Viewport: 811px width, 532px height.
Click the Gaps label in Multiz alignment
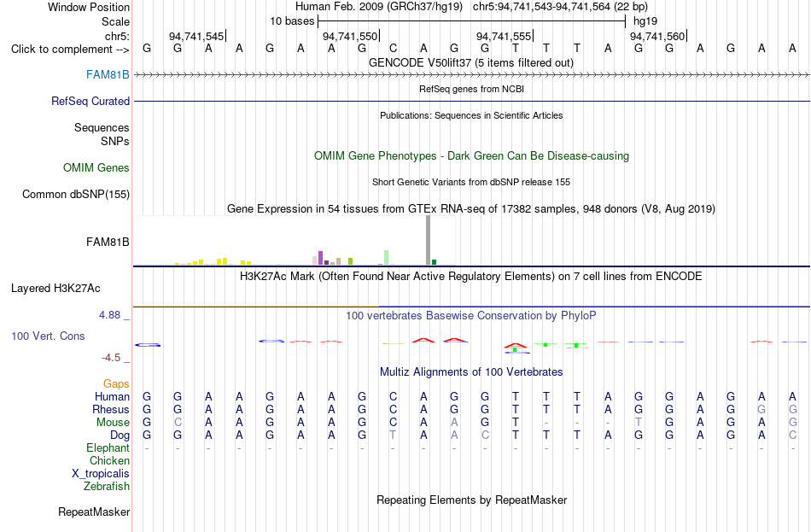pyautogui.click(x=116, y=383)
